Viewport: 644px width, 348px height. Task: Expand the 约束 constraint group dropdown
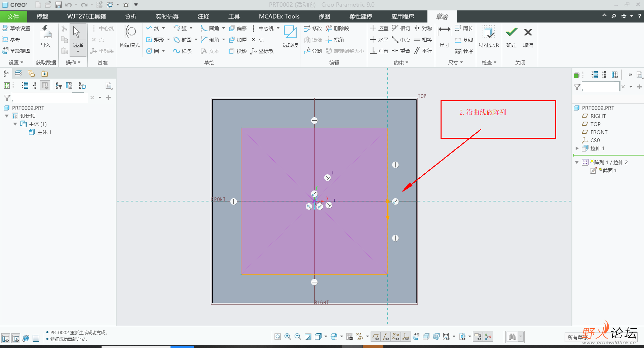tap(401, 62)
